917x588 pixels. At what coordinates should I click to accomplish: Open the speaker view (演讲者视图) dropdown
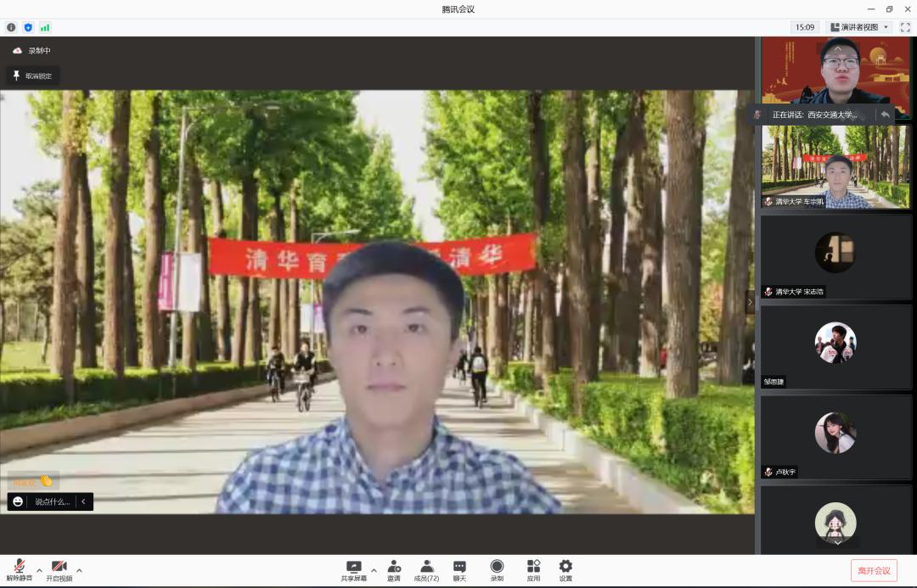coord(859,27)
